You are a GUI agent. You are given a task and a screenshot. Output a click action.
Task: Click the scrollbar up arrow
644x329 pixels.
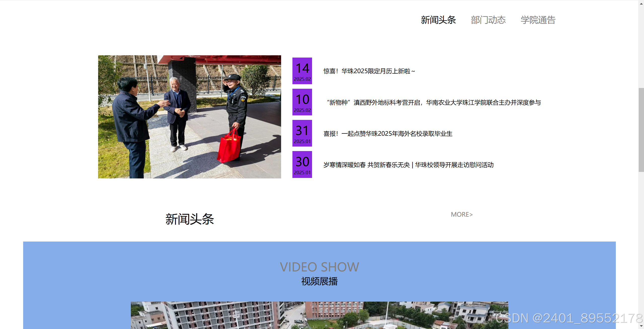(x=641, y=4)
